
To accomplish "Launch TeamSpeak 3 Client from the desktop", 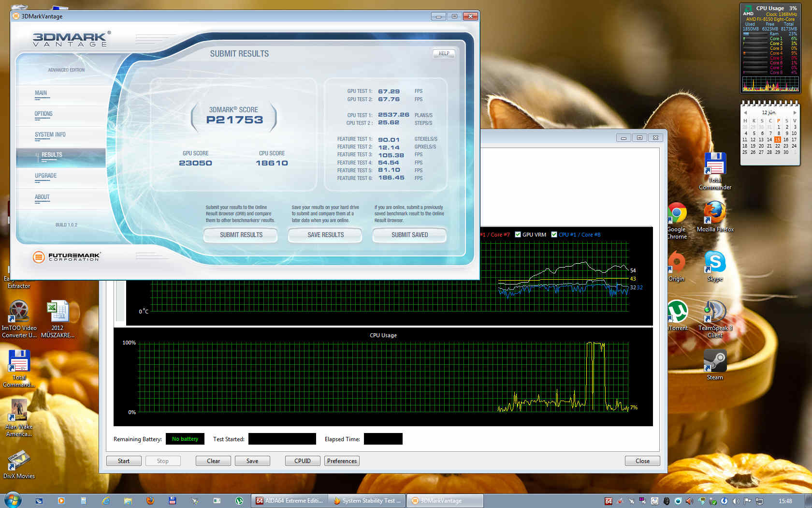I will pos(715,318).
